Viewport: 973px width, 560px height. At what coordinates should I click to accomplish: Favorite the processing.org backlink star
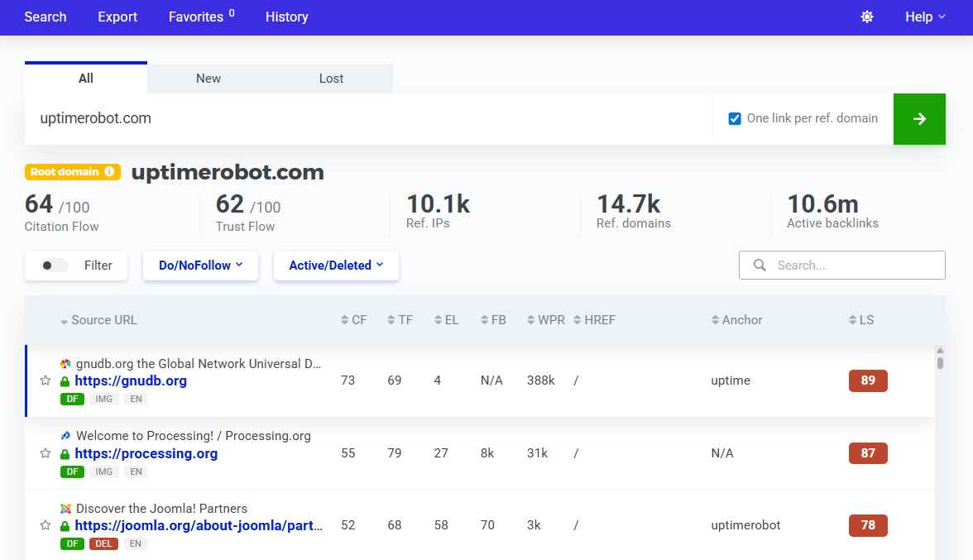point(46,453)
